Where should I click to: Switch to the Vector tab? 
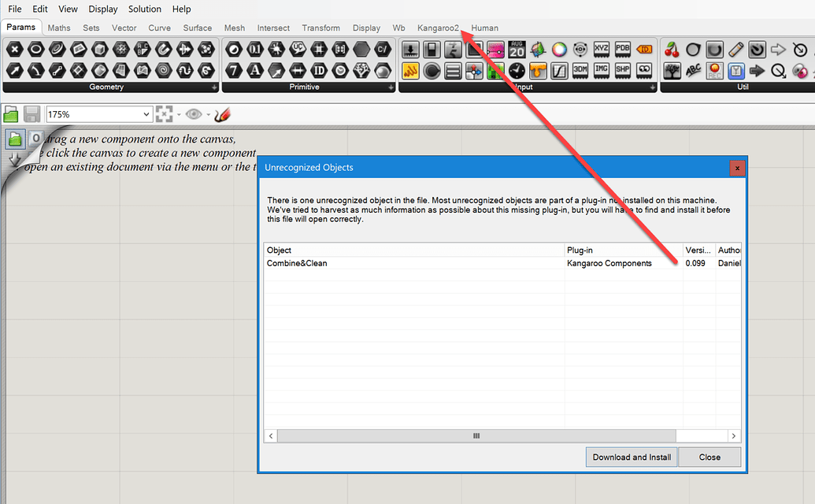[x=124, y=28]
